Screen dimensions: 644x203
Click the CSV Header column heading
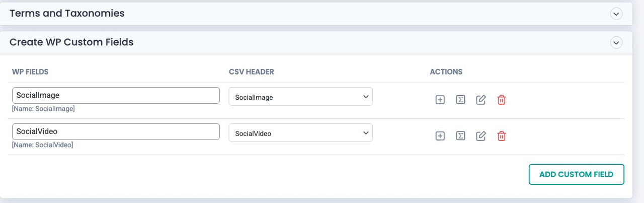(252, 72)
